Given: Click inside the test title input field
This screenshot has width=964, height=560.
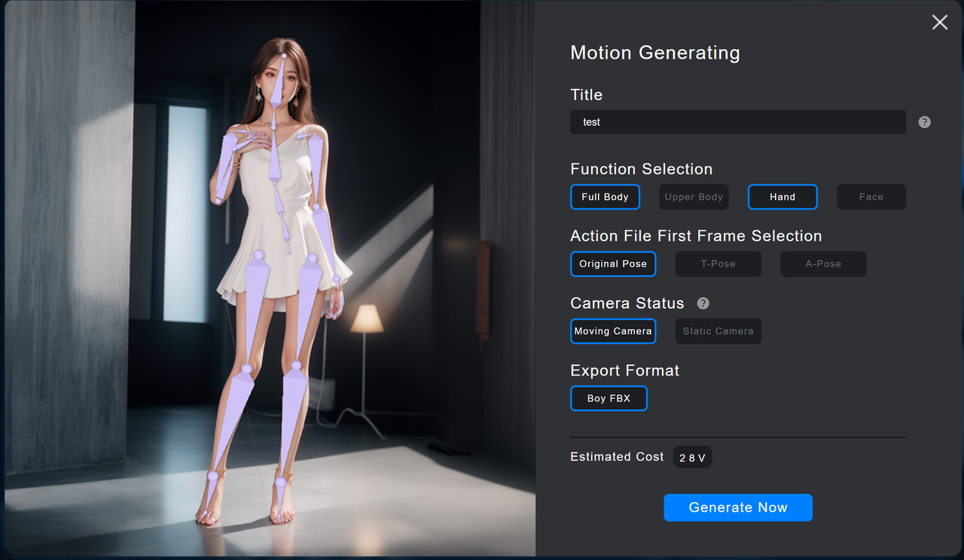Looking at the screenshot, I should coord(738,122).
